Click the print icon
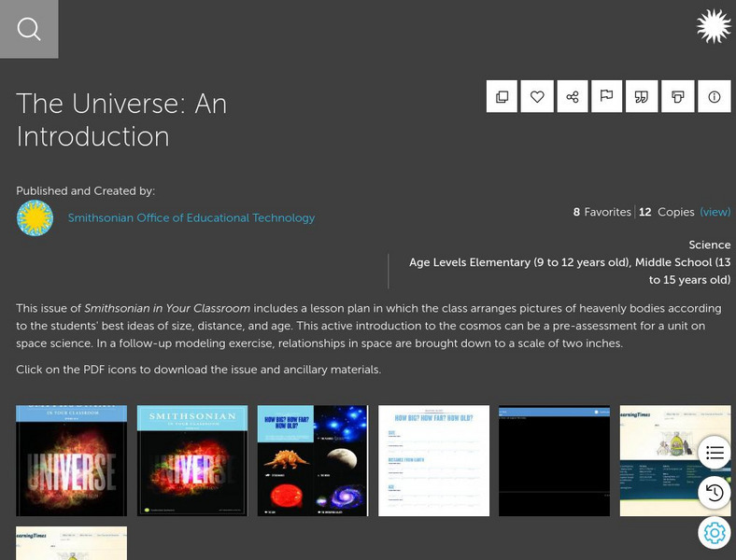The height and width of the screenshot is (560, 736). 677,97
